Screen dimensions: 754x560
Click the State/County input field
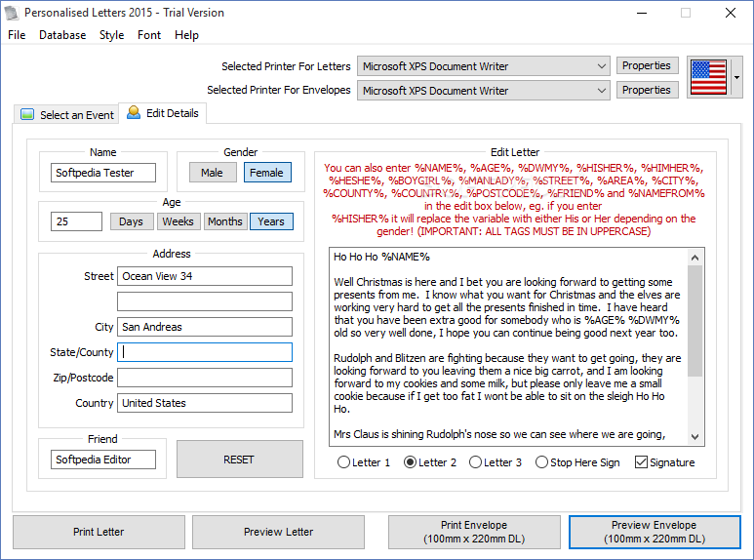click(205, 352)
